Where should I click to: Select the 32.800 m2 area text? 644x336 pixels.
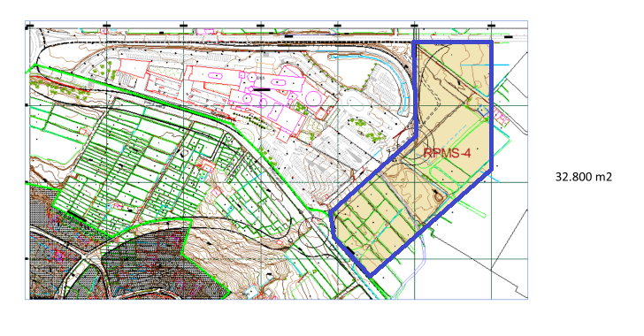click(x=584, y=177)
